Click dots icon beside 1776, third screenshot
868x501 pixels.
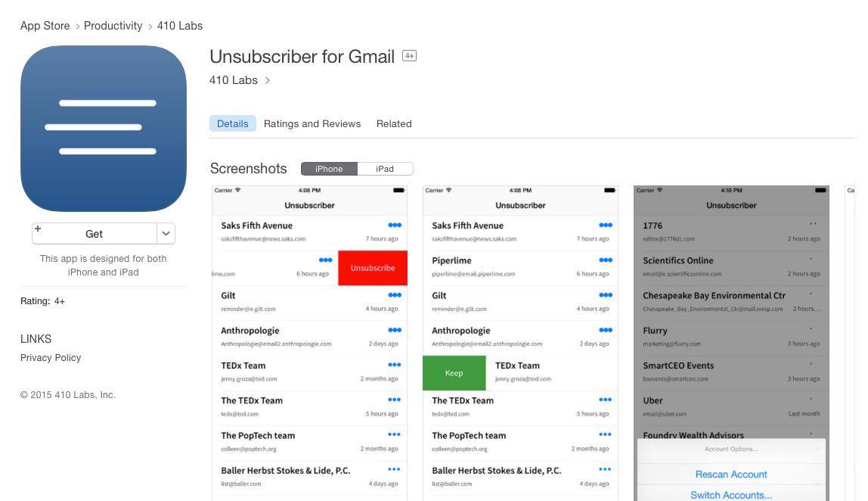814,224
